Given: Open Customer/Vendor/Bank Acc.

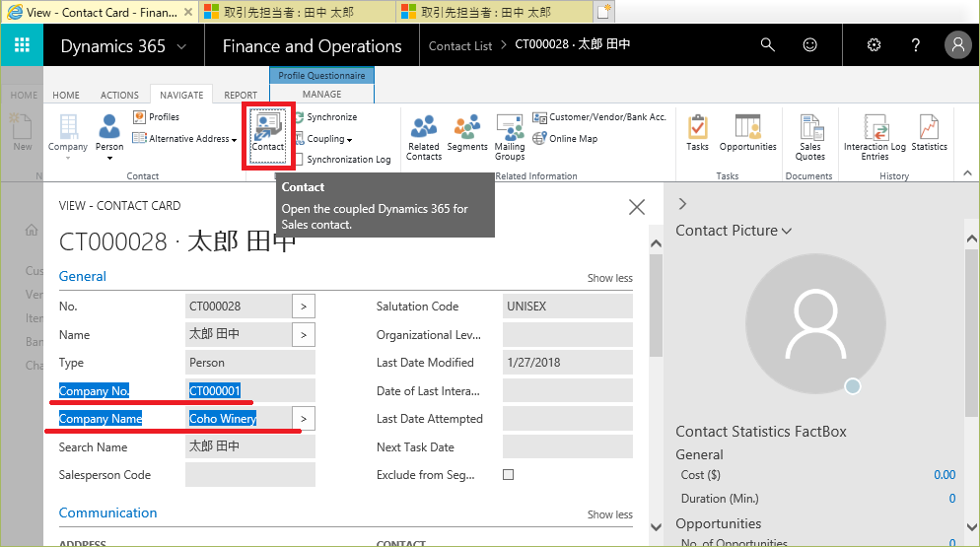Looking at the screenshot, I should [598, 117].
